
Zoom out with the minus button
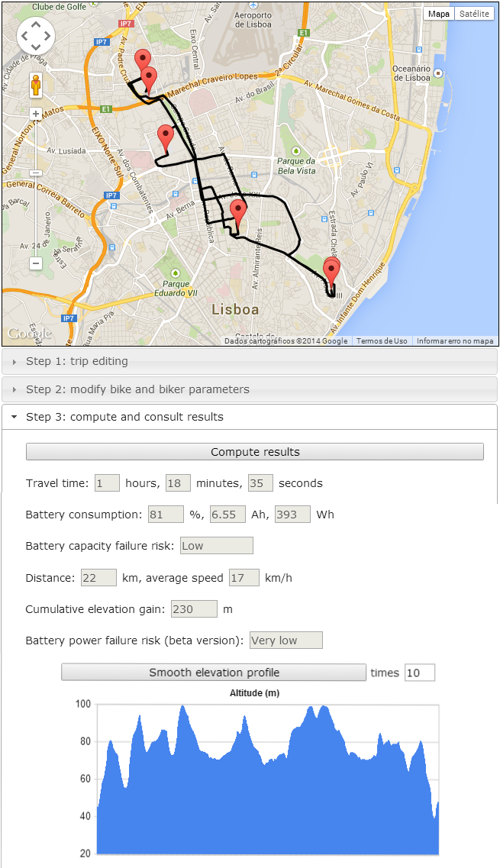[36, 263]
